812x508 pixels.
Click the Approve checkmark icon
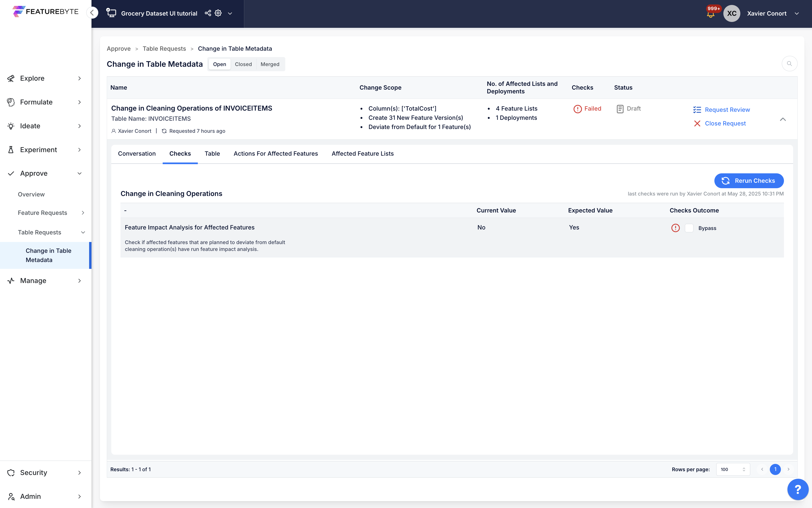point(11,173)
